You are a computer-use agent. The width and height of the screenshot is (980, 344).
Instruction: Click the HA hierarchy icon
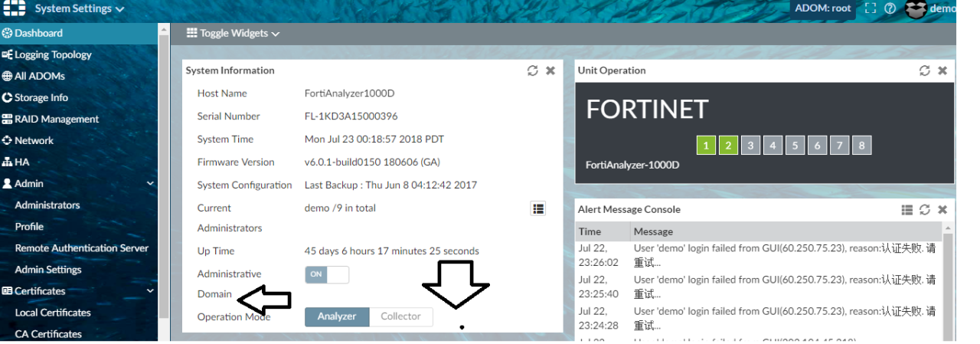pyautogui.click(x=7, y=162)
